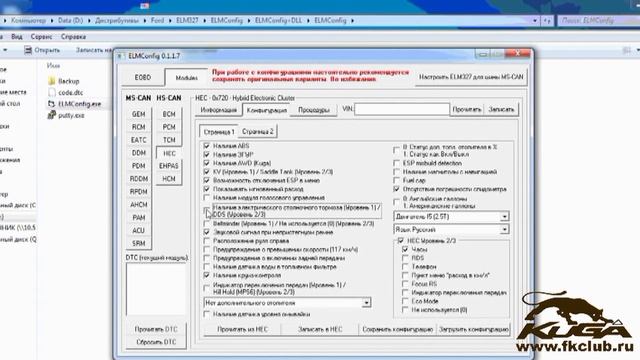Select putty.exe file in Explorer
Screen dimensions: 640x360
coord(71,116)
